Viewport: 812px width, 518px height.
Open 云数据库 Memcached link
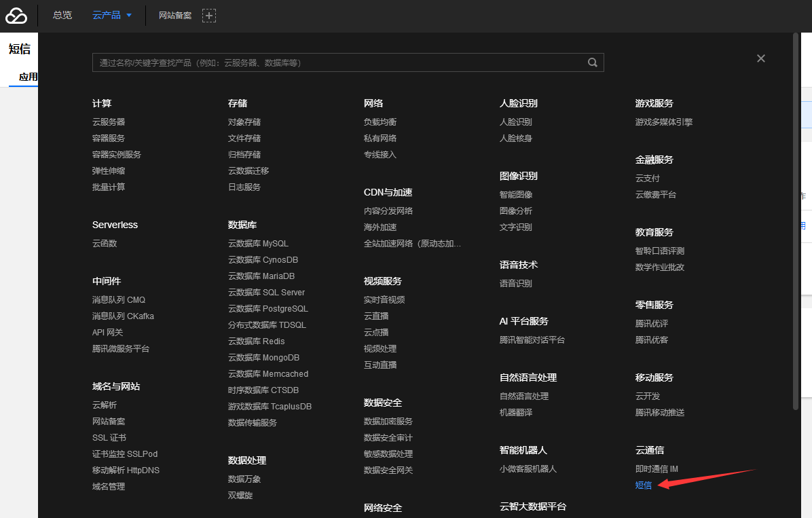point(268,374)
